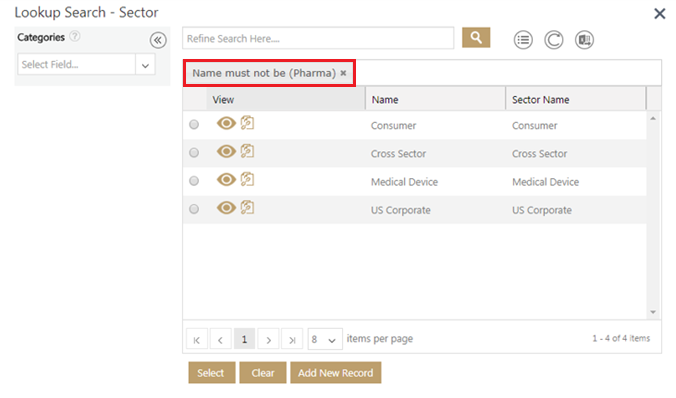Select the Cross Sector row radio button

click(194, 153)
